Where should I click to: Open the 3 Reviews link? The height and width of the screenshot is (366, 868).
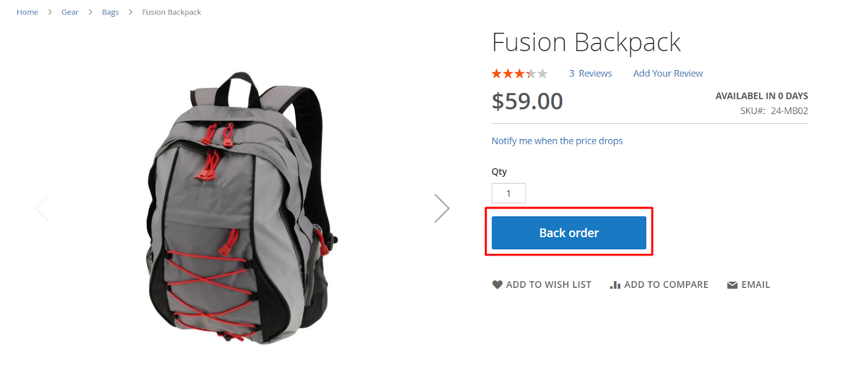coord(590,73)
